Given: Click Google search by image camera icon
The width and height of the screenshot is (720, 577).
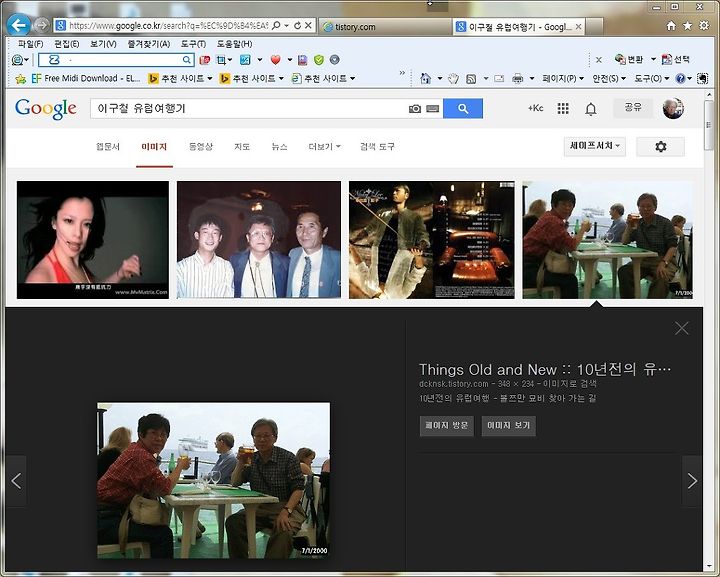Looking at the screenshot, I should pos(415,109).
